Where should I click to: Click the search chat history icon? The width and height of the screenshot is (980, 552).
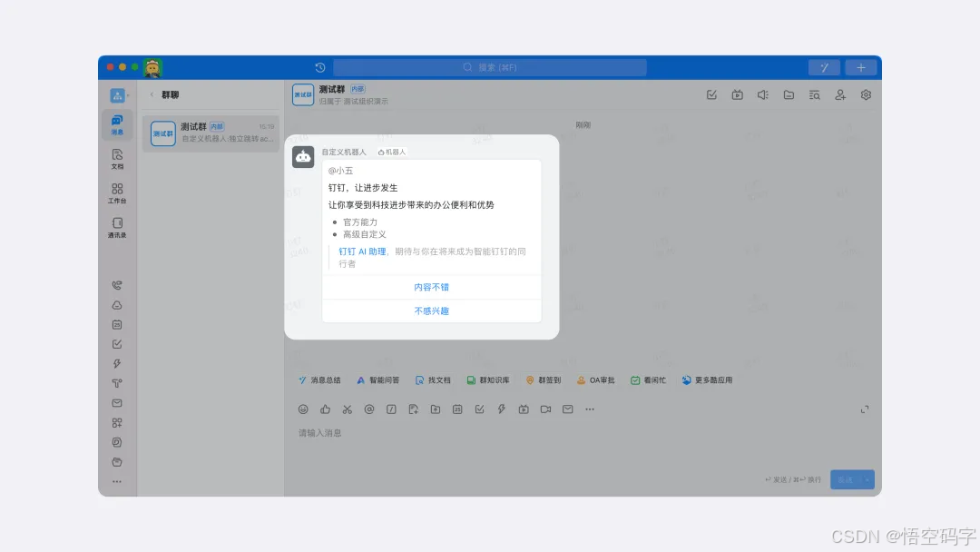814,95
